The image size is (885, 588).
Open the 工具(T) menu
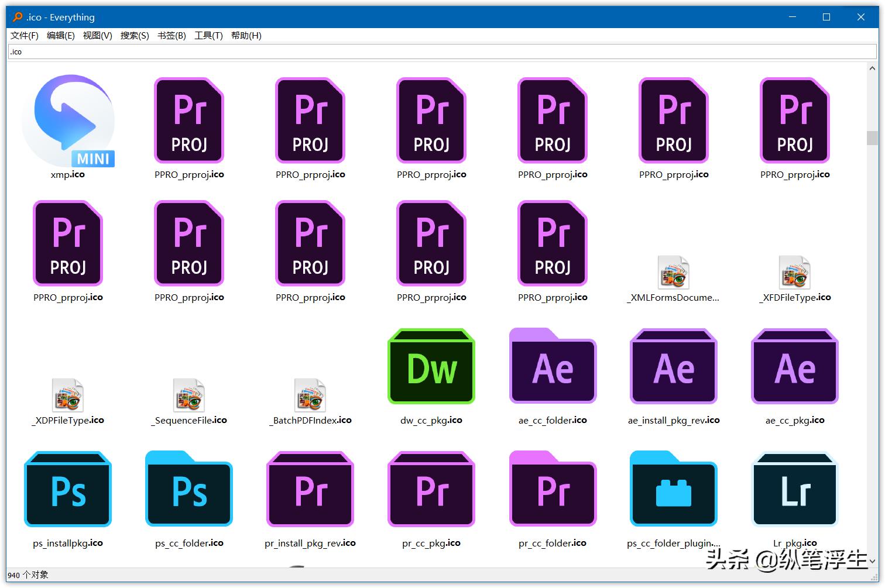[x=208, y=35]
